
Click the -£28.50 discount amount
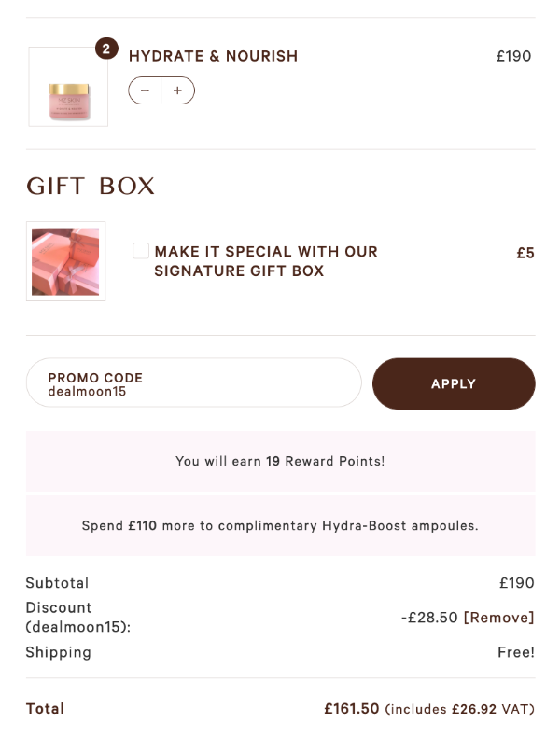pyautogui.click(x=429, y=618)
